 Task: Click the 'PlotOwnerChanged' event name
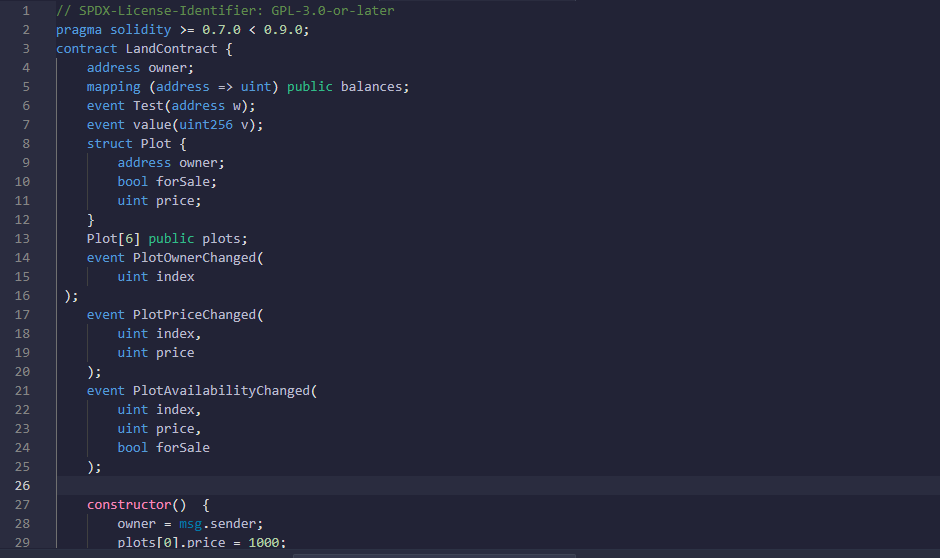[194, 258]
